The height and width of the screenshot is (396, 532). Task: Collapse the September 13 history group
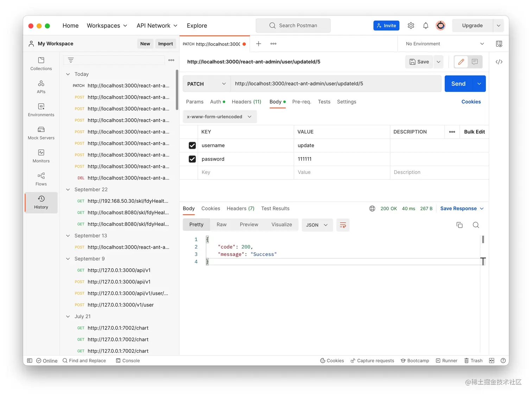pos(68,235)
